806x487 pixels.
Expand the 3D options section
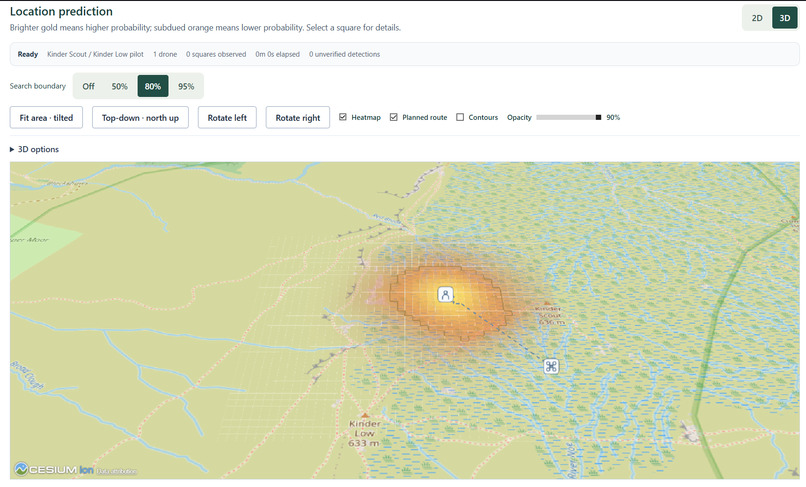34,149
